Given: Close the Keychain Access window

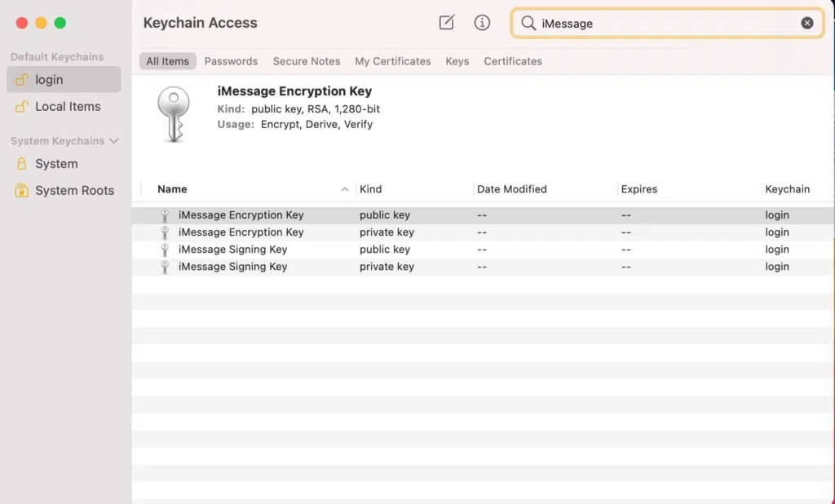Looking at the screenshot, I should click(22, 23).
